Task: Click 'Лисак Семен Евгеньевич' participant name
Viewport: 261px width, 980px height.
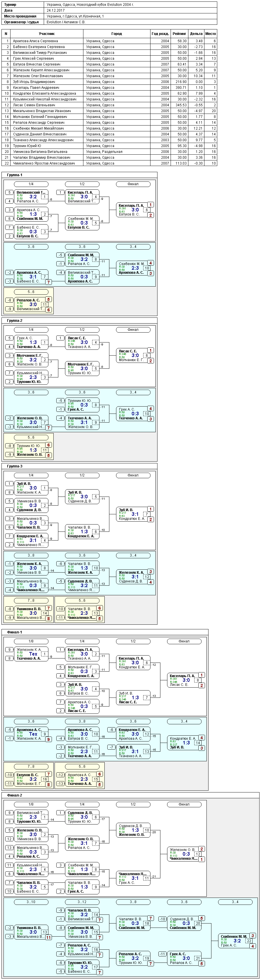Action: pyautogui.click(x=34, y=105)
